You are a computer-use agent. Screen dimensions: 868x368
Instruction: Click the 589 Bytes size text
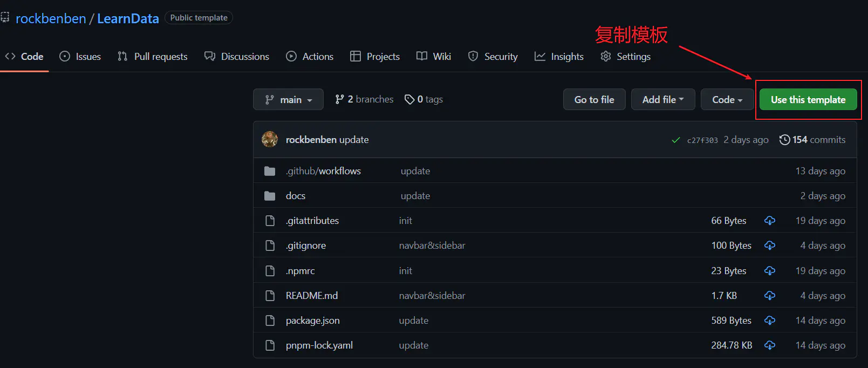tap(731, 321)
